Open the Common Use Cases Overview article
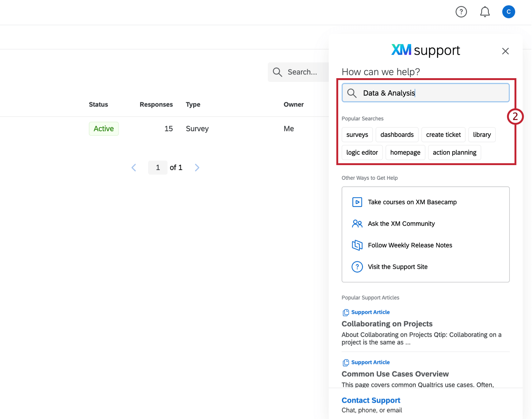This screenshot has height=419, width=532. pos(395,374)
